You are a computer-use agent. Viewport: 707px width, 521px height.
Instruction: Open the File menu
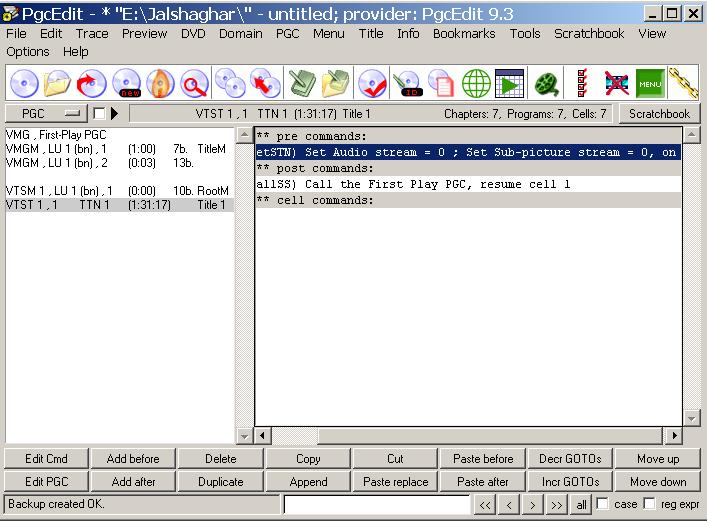point(16,34)
